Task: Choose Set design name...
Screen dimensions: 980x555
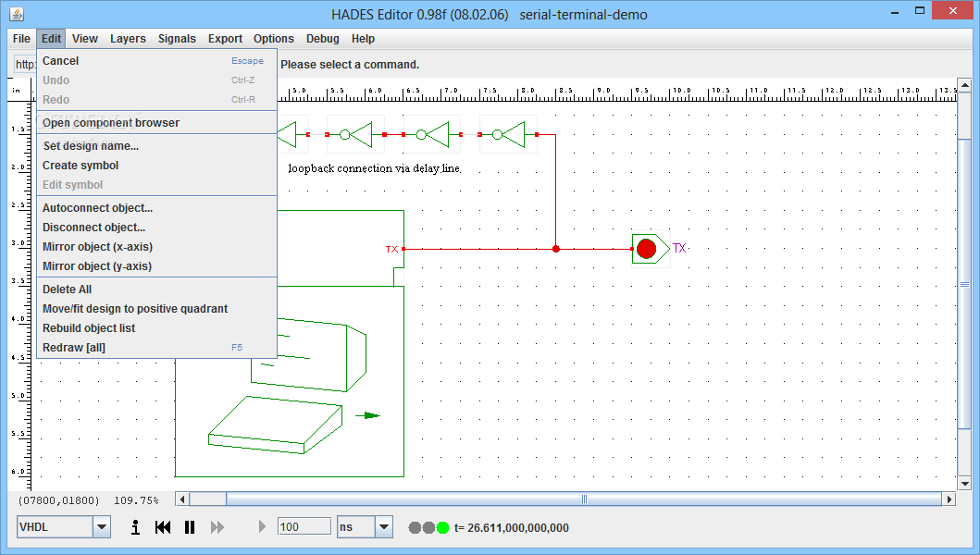Action: (x=157, y=145)
